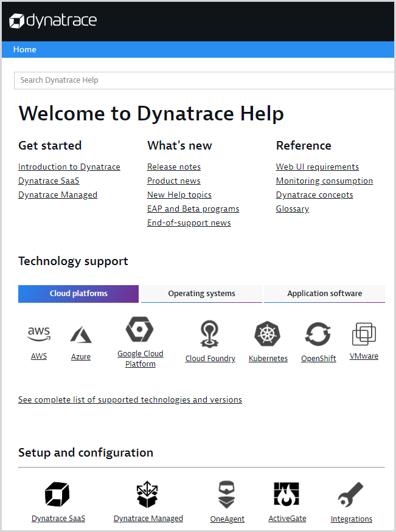Open the New Help topics link
This screenshot has height=532, width=396.
(x=179, y=195)
